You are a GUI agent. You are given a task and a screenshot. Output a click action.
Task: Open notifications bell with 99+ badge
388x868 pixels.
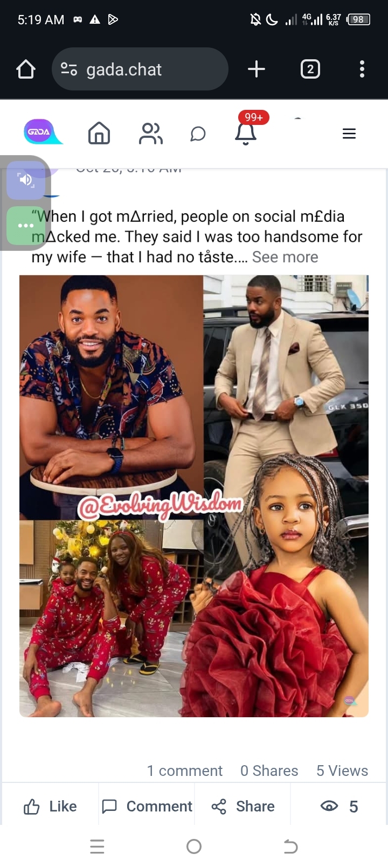[x=246, y=132]
